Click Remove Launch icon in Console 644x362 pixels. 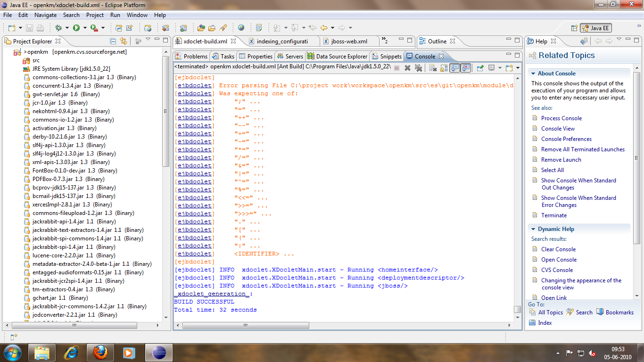click(407, 68)
